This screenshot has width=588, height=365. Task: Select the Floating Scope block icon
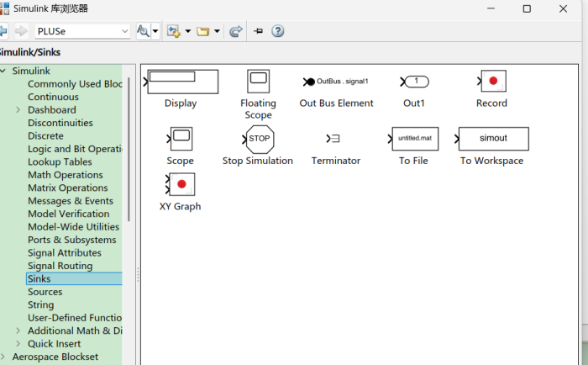coord(258,81)
